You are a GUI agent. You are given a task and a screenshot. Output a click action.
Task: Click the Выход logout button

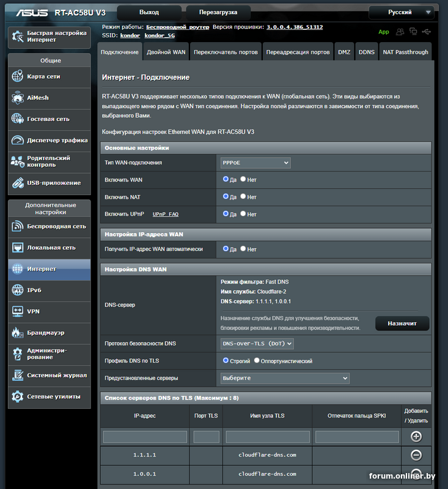(x=149, y=12)
